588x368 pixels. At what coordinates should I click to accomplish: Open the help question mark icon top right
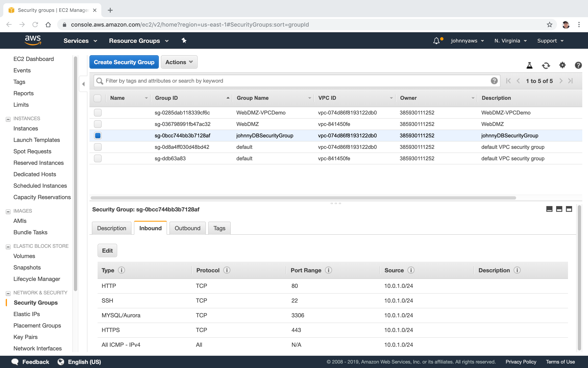click(578, 65)
